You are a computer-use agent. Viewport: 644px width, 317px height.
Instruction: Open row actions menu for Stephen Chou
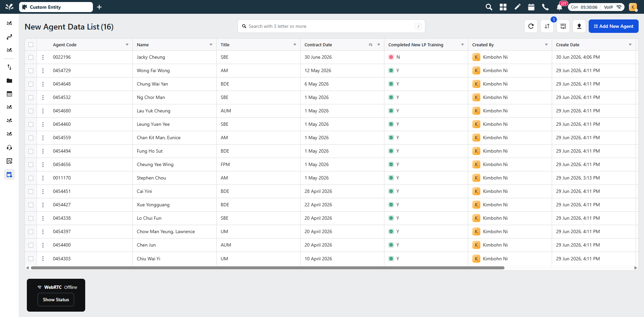[x=43, y=178]
